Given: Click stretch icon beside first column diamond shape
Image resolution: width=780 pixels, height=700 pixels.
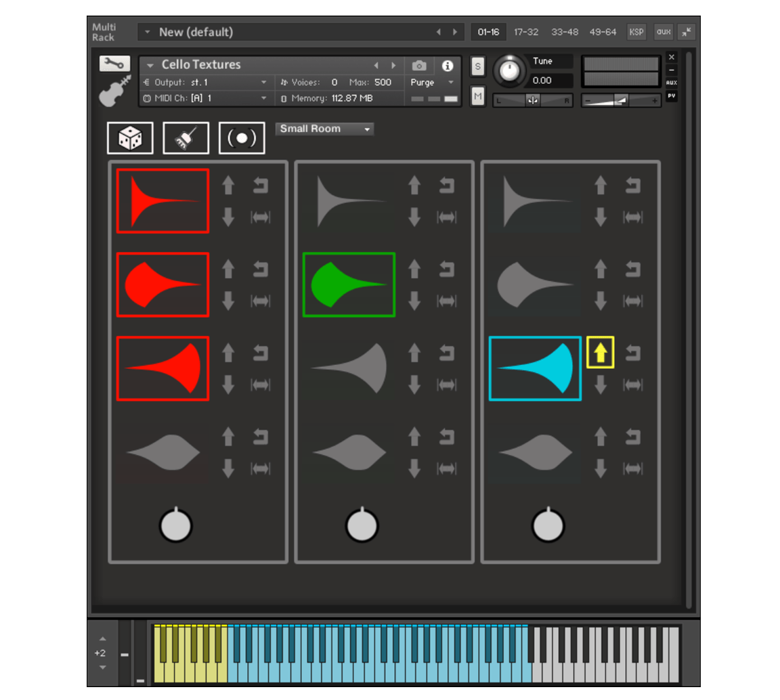Looking at the screenshot, I should click(260, 468).
